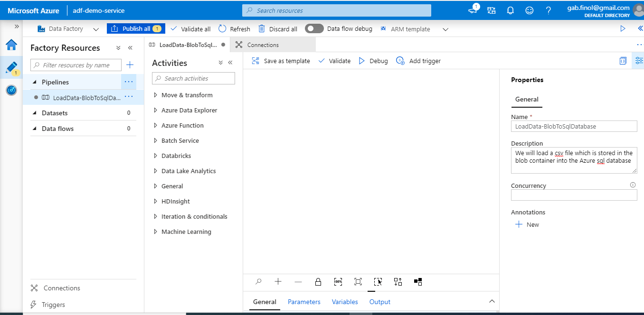Select the Author pencil icon
The image size is (644, 315).
coord(11,67)
